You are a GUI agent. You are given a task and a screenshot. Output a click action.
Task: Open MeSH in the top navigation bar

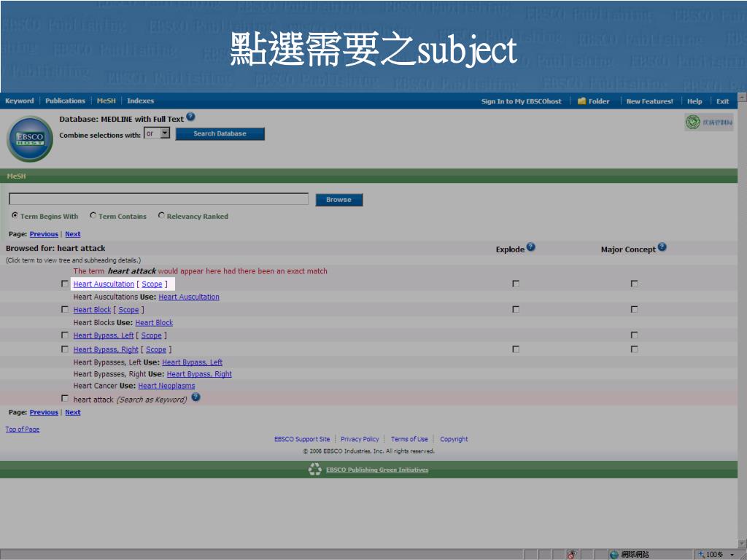(x=107, y=101)
